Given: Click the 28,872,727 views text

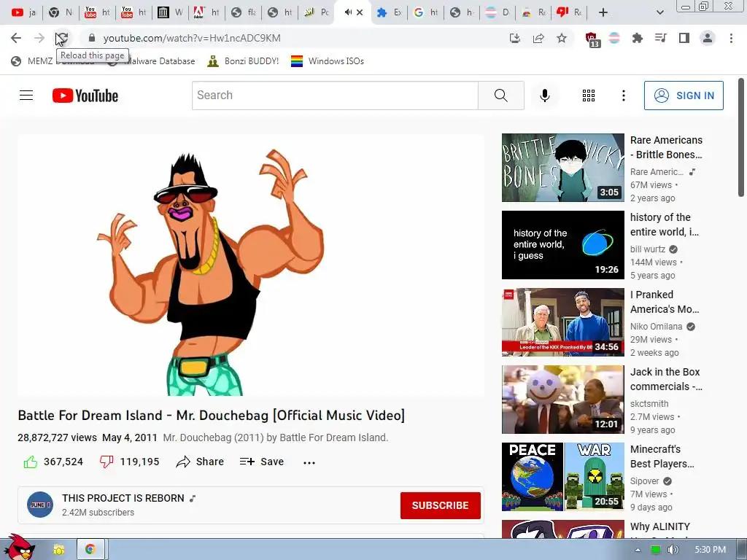Looking at the screenshot, I should coord(57,437).
